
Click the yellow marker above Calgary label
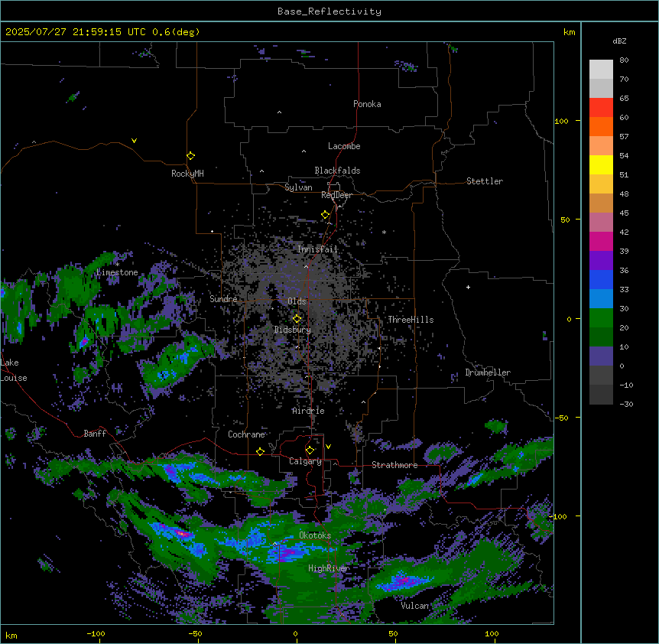[x=310, y=450]
